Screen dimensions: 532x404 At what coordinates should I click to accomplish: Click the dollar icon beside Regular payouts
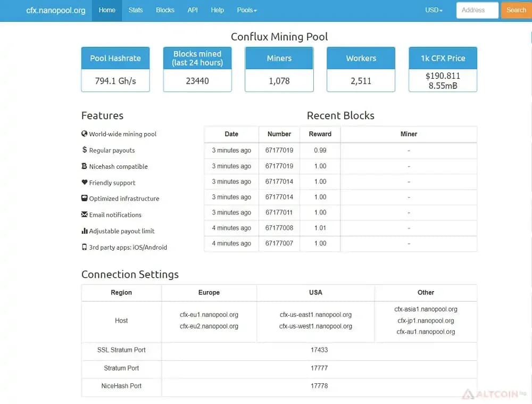85,150
